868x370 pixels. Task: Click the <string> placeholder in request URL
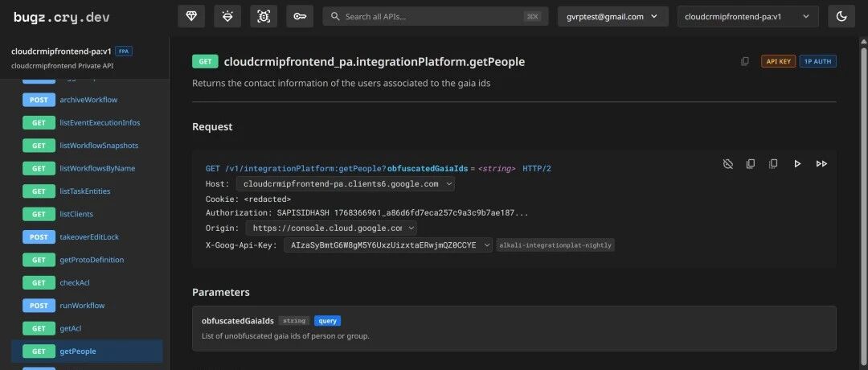pos(497,168)
